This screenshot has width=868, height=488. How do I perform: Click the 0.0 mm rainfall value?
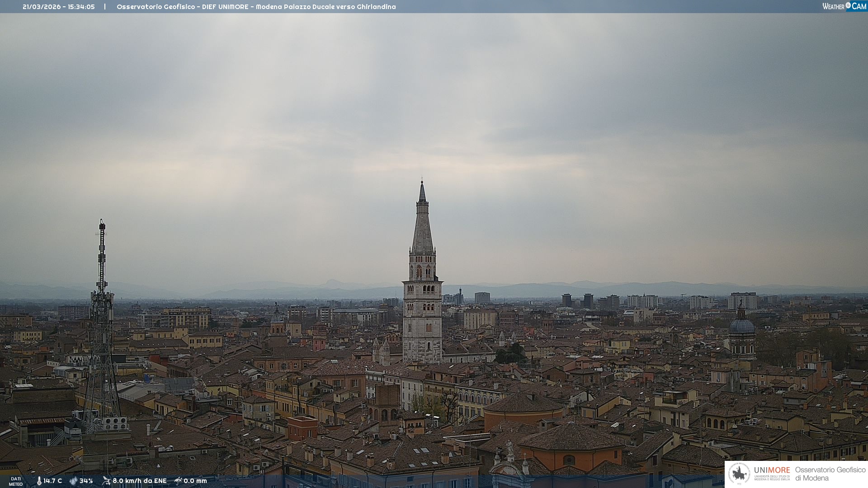coord(195,481)
